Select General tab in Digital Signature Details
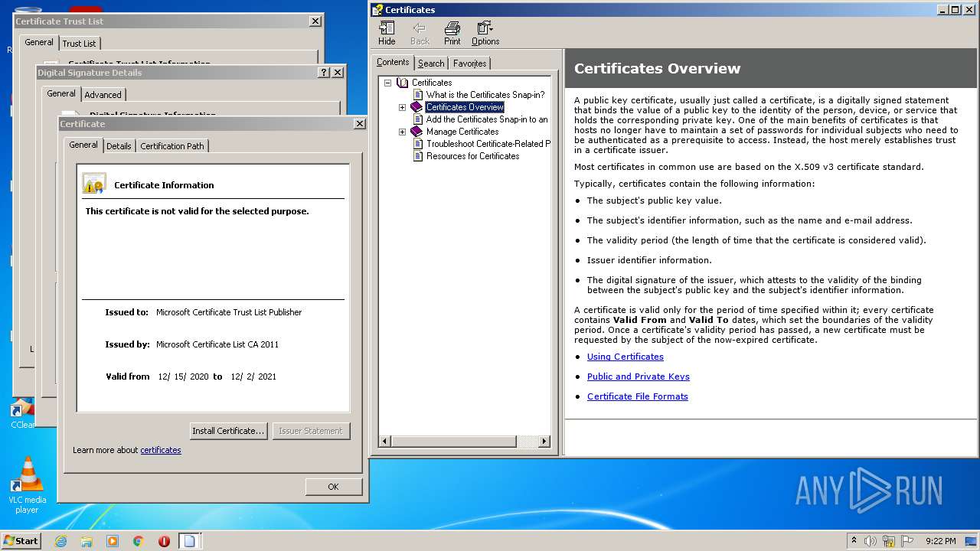Screen dimensions: 980x551 pos(61,93)
